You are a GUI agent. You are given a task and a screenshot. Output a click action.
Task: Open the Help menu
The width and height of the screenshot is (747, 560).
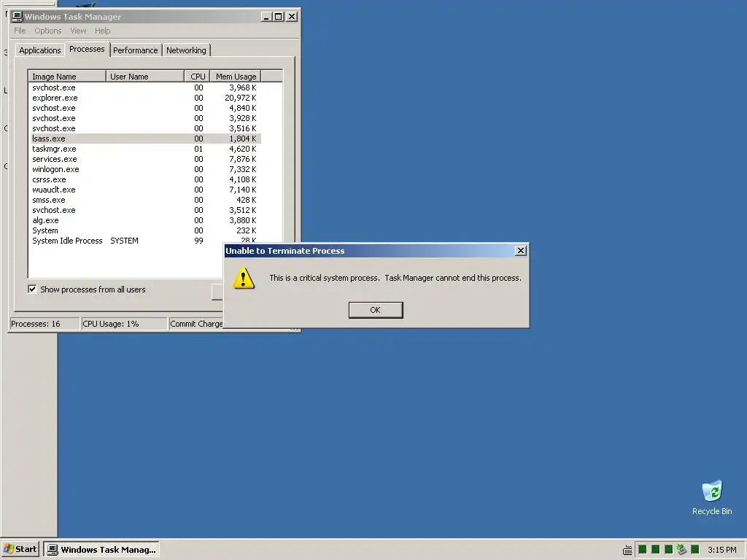point(102,31)
